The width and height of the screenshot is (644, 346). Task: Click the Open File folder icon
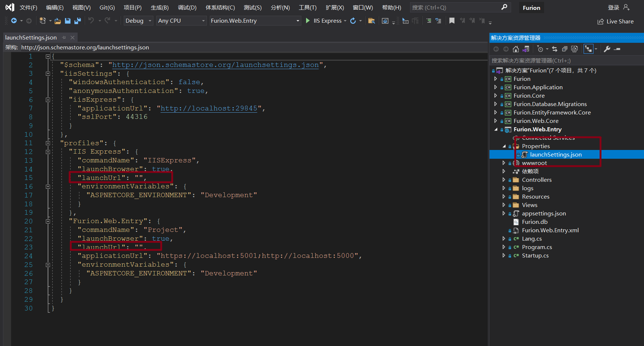(57, 21)
